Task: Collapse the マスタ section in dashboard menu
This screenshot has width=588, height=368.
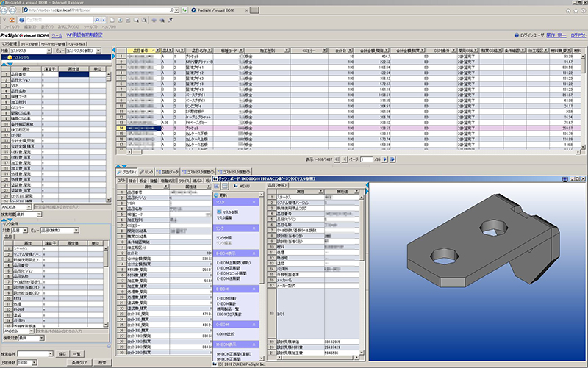Action: click(254, 202)
